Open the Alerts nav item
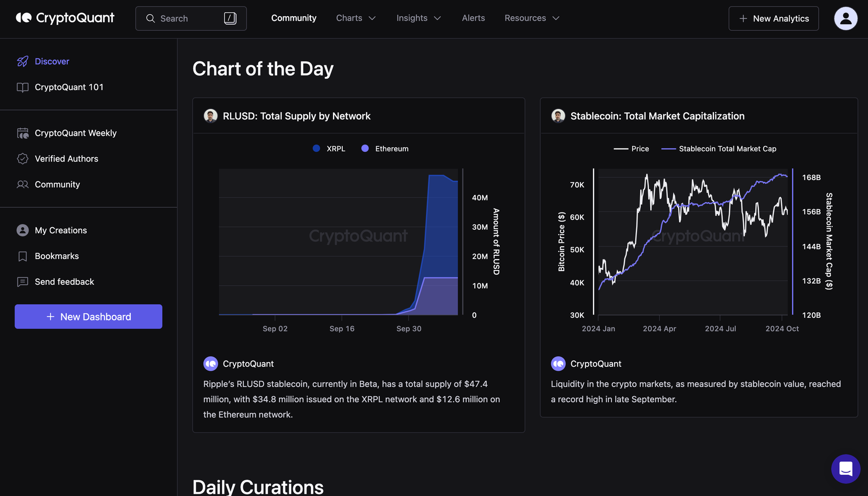Screen dimensions: 868x496 pyautogui.click(x=473, y=18)
